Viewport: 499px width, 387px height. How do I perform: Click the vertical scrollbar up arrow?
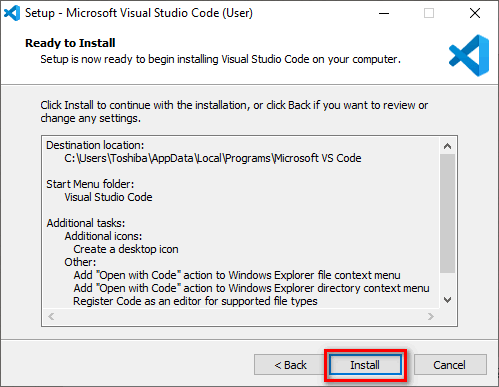click(x=448, y=146)
